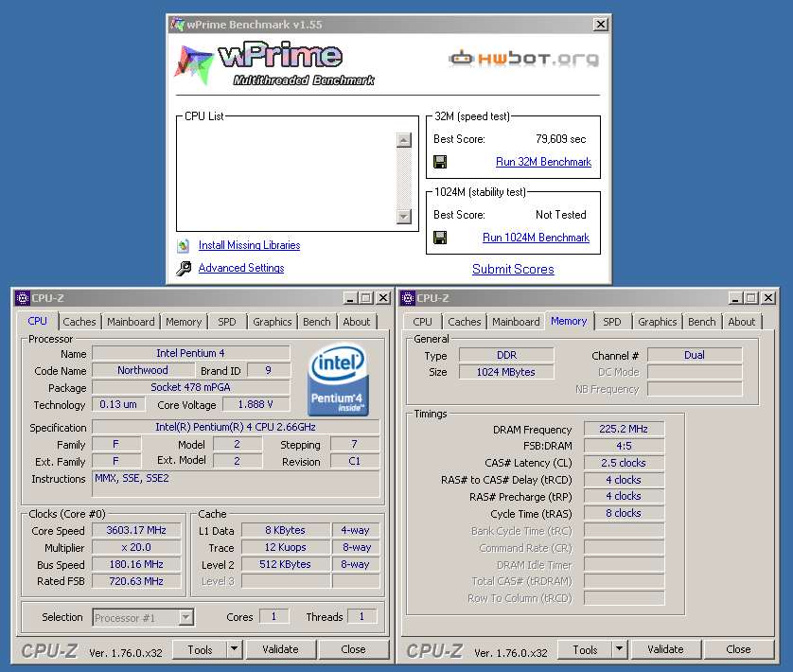Image resolution: width=793 pixels, height=672 pixels.
Task: Open Tools dropdown arrow in left CPU-Z
Action: (234, 648)
